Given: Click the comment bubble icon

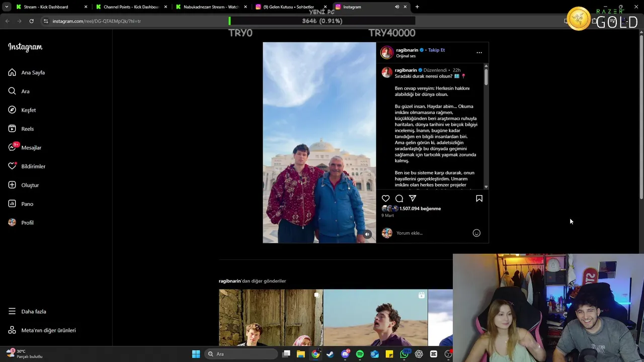Looking at the screenshot, I should click(399, 199).
